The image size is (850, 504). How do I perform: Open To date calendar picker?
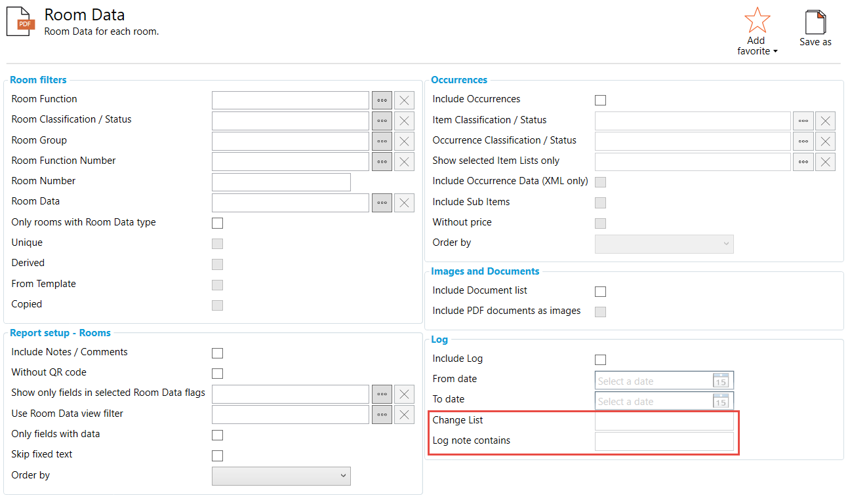coord(721,401)
